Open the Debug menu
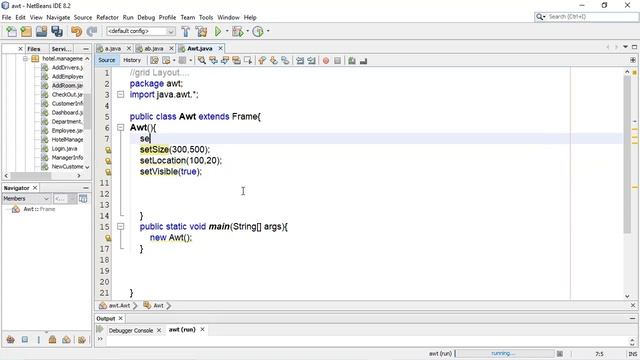This screenshot has height=360, width=640. pos(146,18)
